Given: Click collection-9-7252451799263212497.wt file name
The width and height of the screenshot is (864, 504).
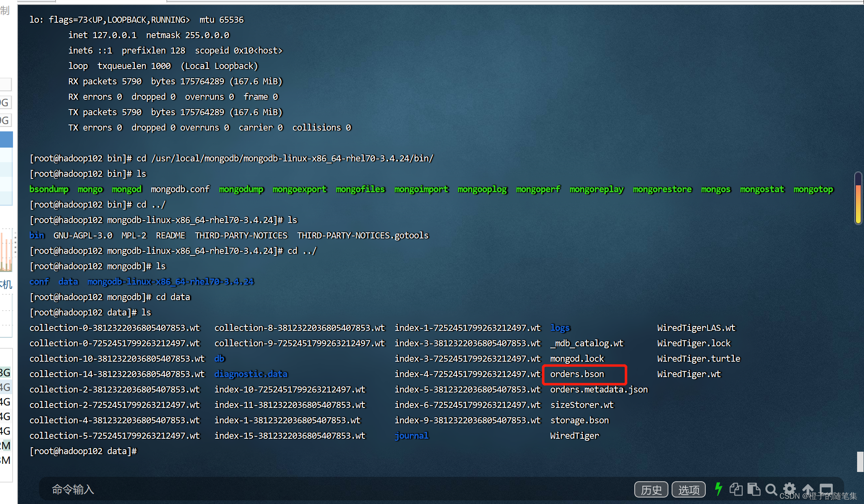Looking at the screenshot, I should 299,343.
